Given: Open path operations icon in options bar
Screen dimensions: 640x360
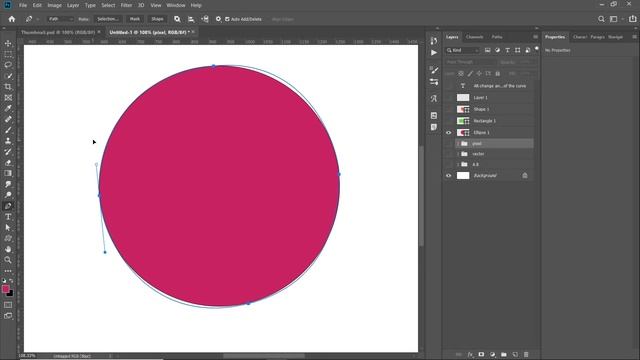Looking at the screenshot, I should pyautogui.click(x=177, y=19).
